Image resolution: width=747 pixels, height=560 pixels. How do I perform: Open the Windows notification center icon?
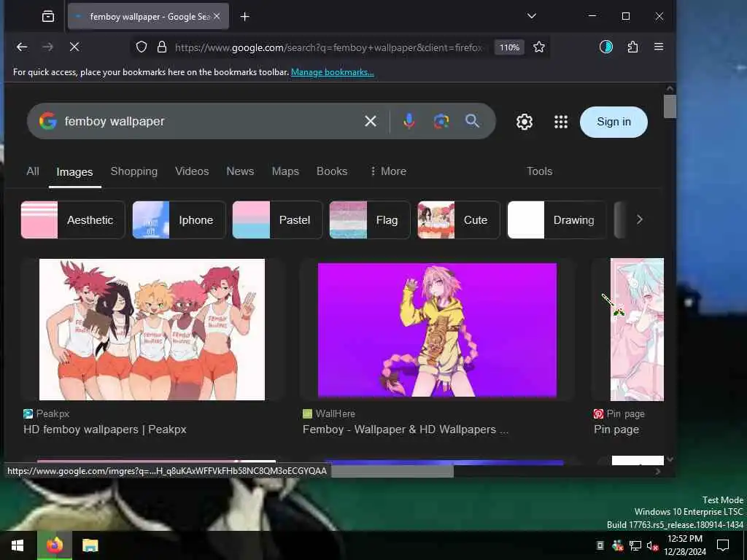723,545
